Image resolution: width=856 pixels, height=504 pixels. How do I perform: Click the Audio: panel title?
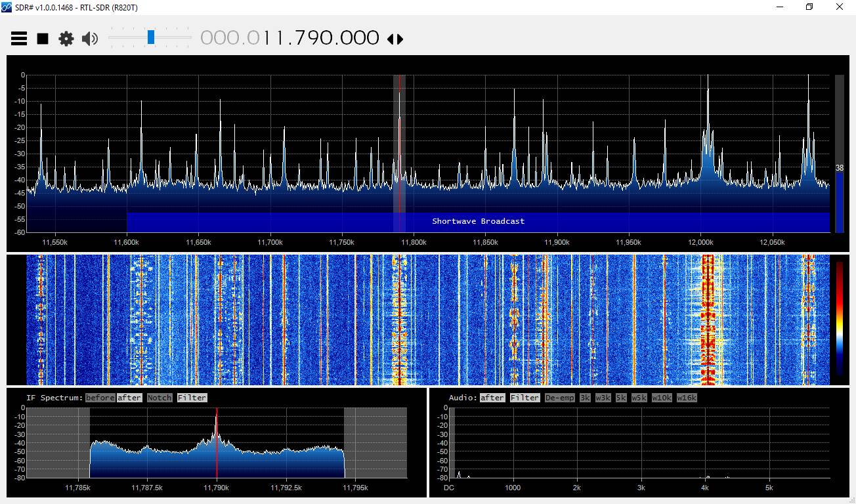point(463,398)
